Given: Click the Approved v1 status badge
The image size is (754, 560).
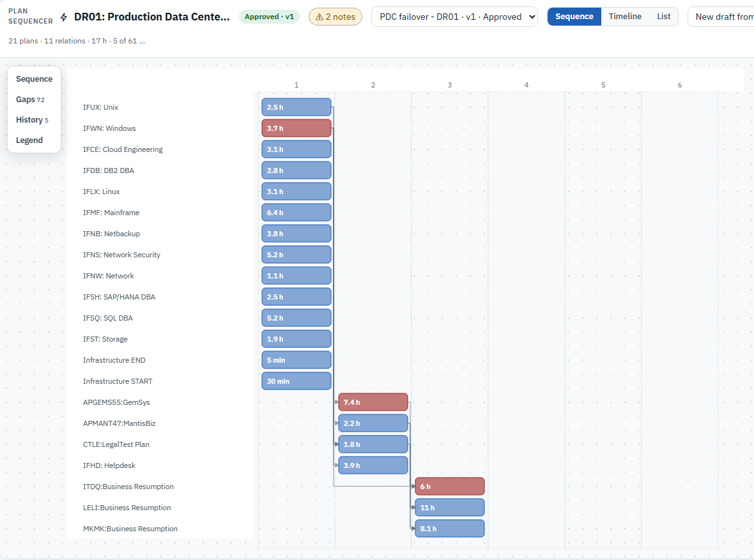Looking at the screenshot, I should [269, 17].
